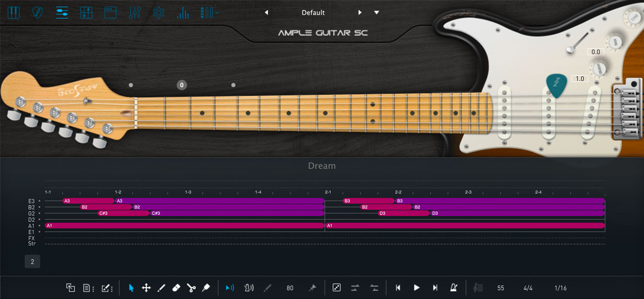Click the E3 string row label

(31, 201)
